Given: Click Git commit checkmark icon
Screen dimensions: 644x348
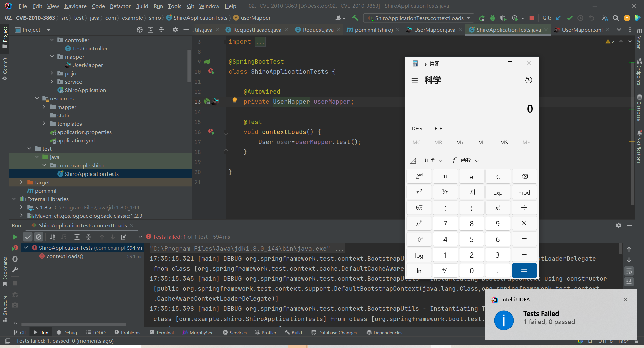Looking at the screenshot, I should click(x=570, y=18).
